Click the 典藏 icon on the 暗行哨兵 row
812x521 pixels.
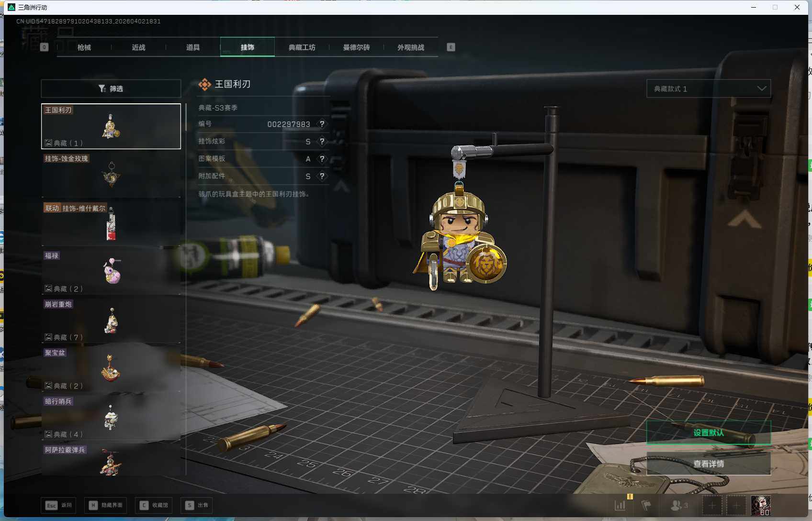[x=48, y=434]
